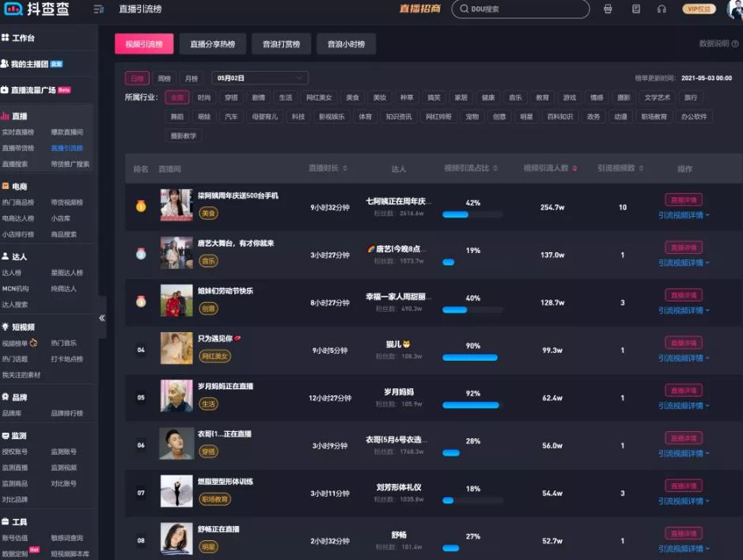Click the 92% progress bar for 岁月妈妈
The image size is (743, 560).
coord(471,405)
